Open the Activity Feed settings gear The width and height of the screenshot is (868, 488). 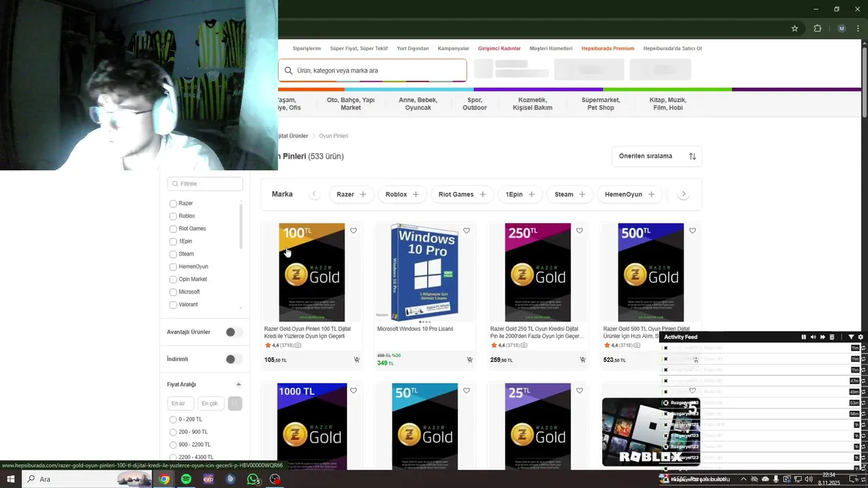(x=861, y=337)
